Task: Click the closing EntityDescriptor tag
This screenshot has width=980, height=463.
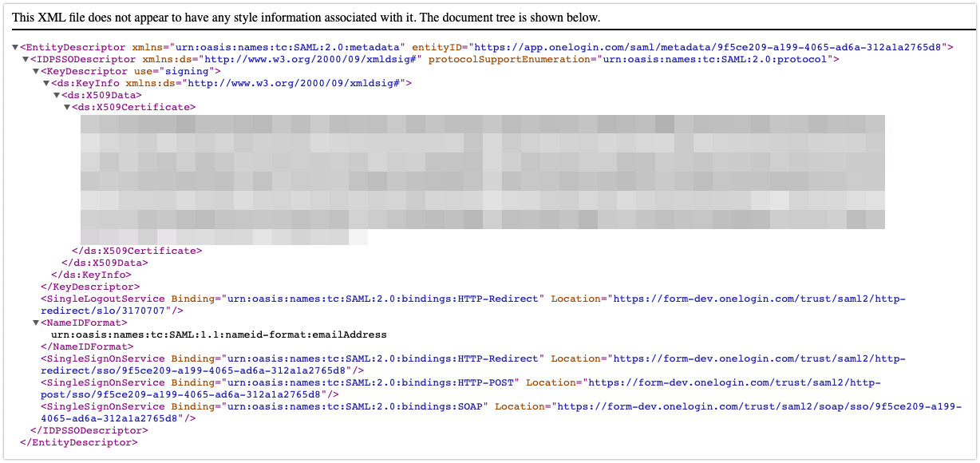Action: coord(78,441)
